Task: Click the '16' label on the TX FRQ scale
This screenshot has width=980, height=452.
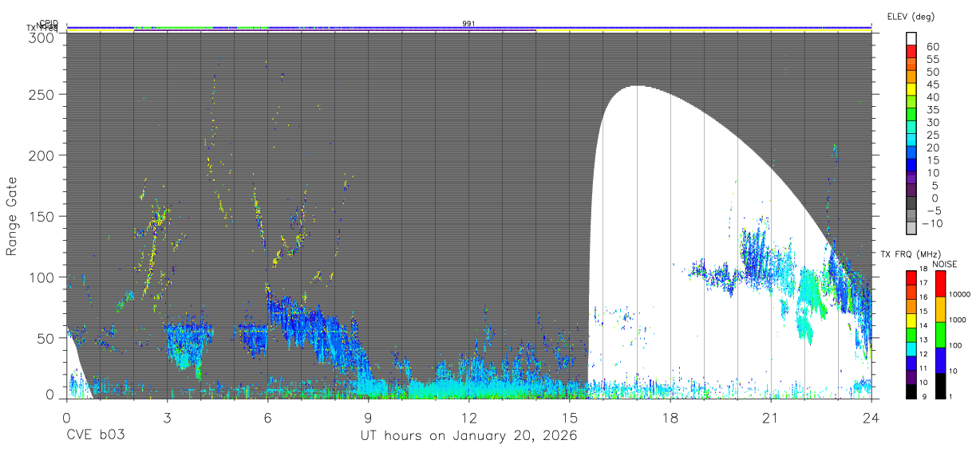Action: 923,297
